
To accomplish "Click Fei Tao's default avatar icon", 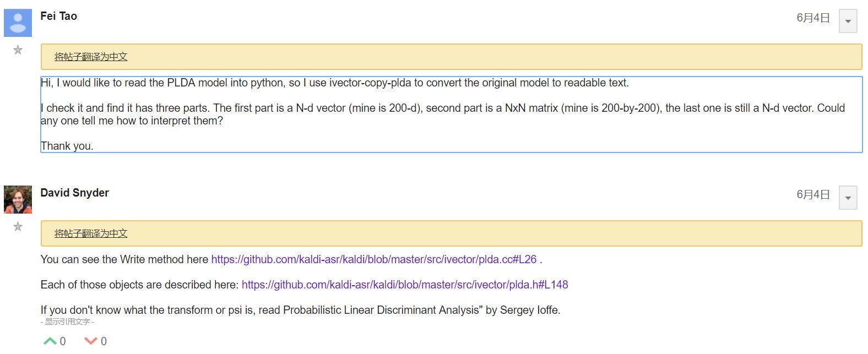I will tap(18, 23).
